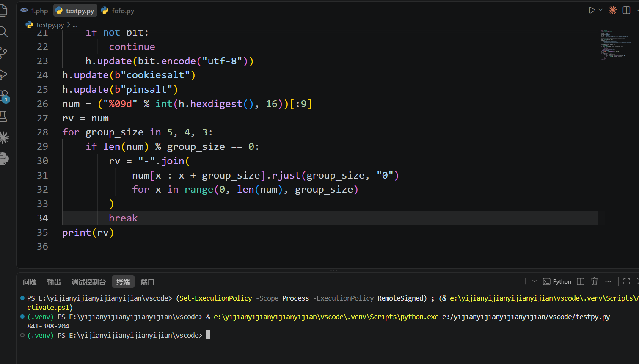Open the Python sidebar view
This screenshot has width=639, height=364.
(x=4, y=159)
